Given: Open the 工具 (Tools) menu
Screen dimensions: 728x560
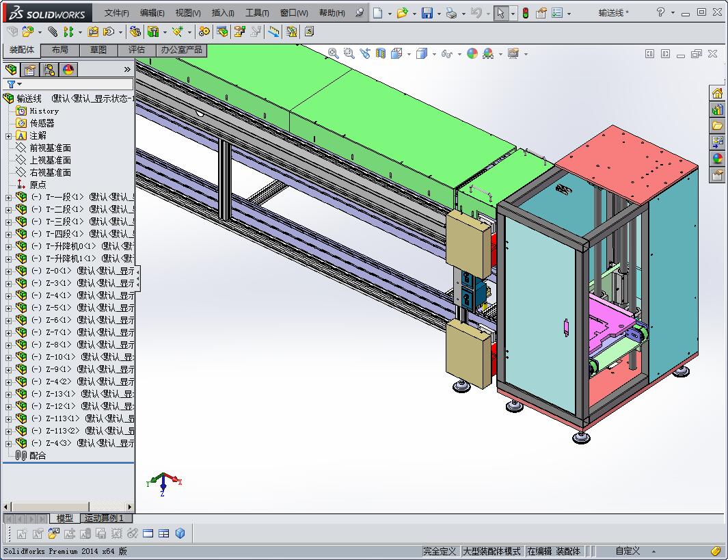Looking at the screenshot, I should [257, 13].
